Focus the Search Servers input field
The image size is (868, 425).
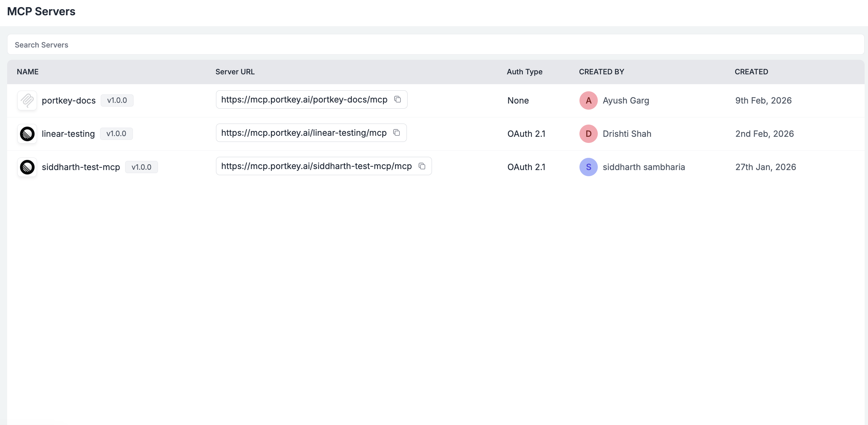(x=435, y=45)
